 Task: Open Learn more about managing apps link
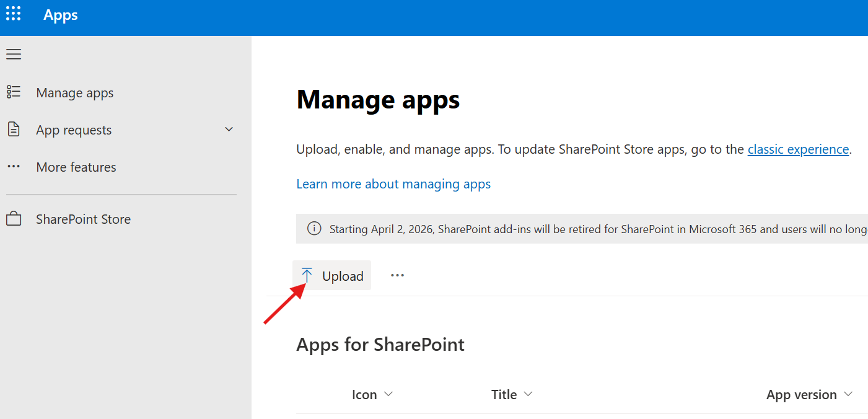click(393, 184)
